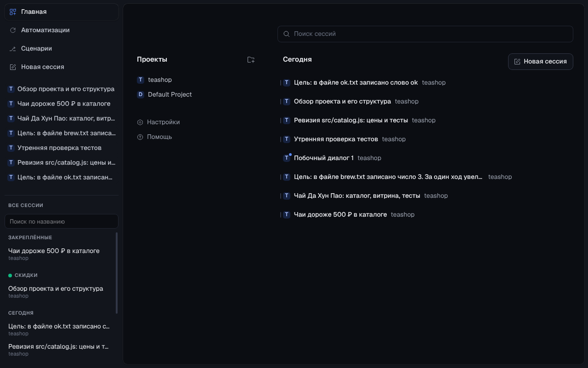Screen dimensions: 588x368
Task: Click T badge beside sidebar Утренняя проверка тестов
Action: (11, 148)
